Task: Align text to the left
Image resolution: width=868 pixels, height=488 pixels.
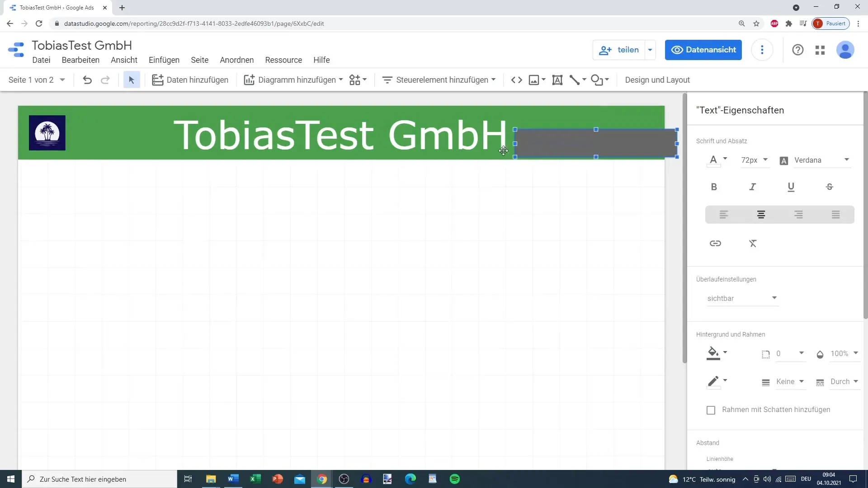Action: coord(724,215)
